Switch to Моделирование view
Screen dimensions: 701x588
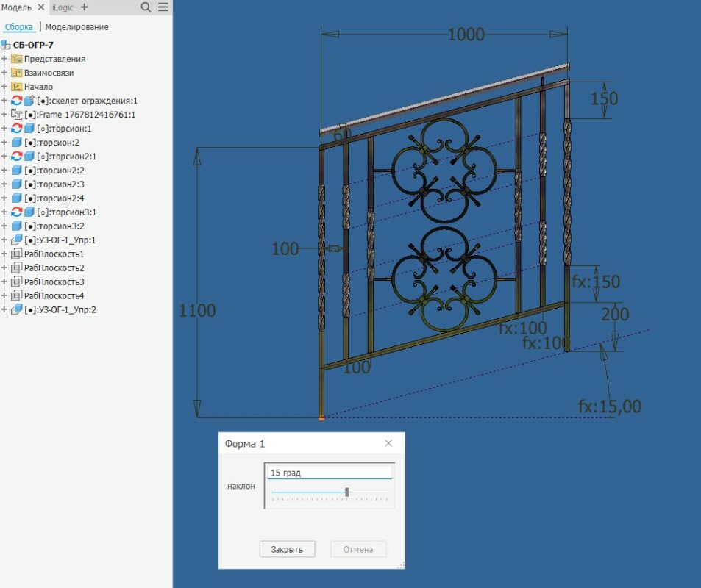[x=76, y=27]
